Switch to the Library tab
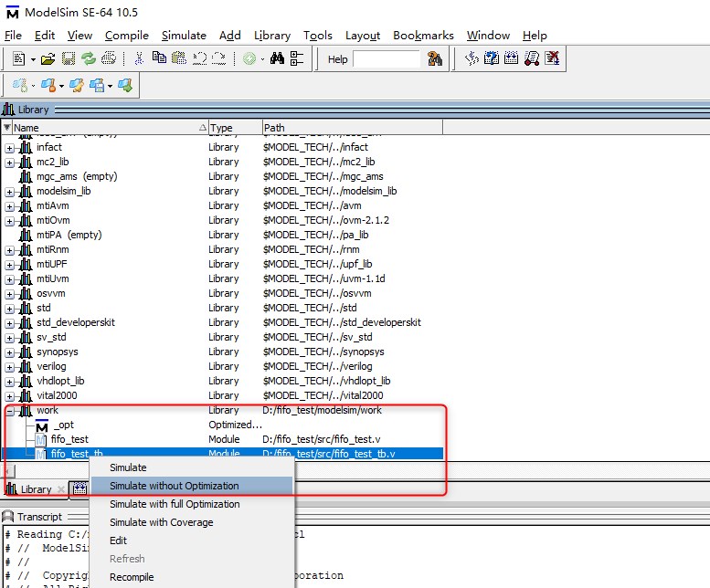710x588 pixels. coord(36,489)
